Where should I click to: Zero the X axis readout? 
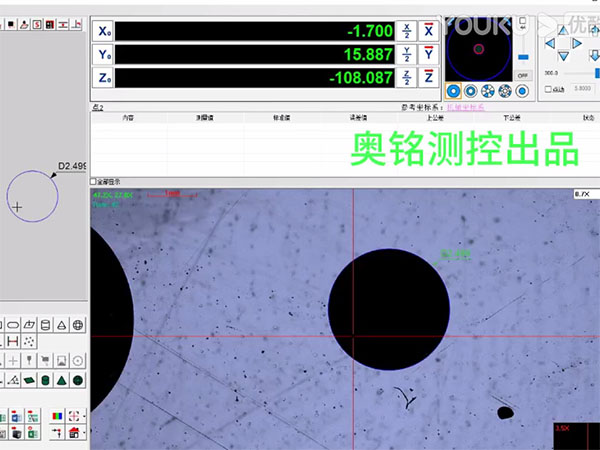[x=429, y=31]
